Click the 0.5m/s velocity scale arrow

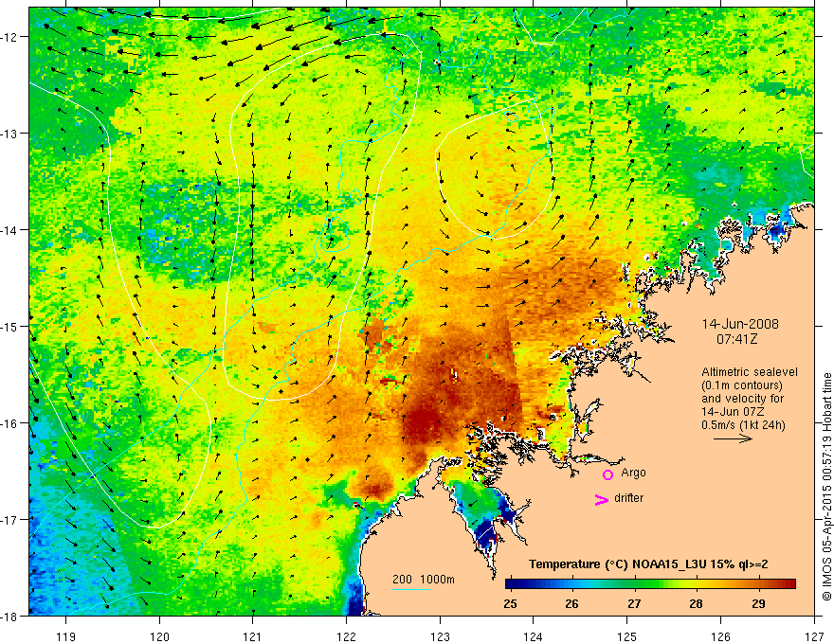coord(733,438)
